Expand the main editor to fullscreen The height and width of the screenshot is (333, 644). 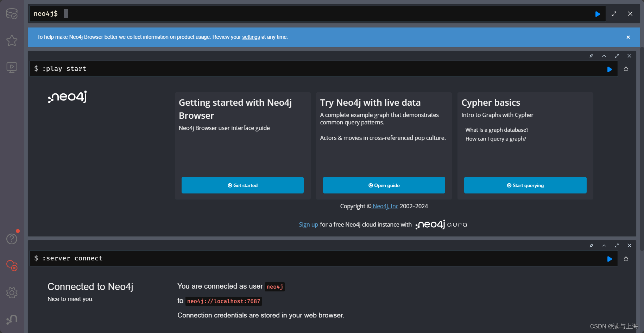614,14
